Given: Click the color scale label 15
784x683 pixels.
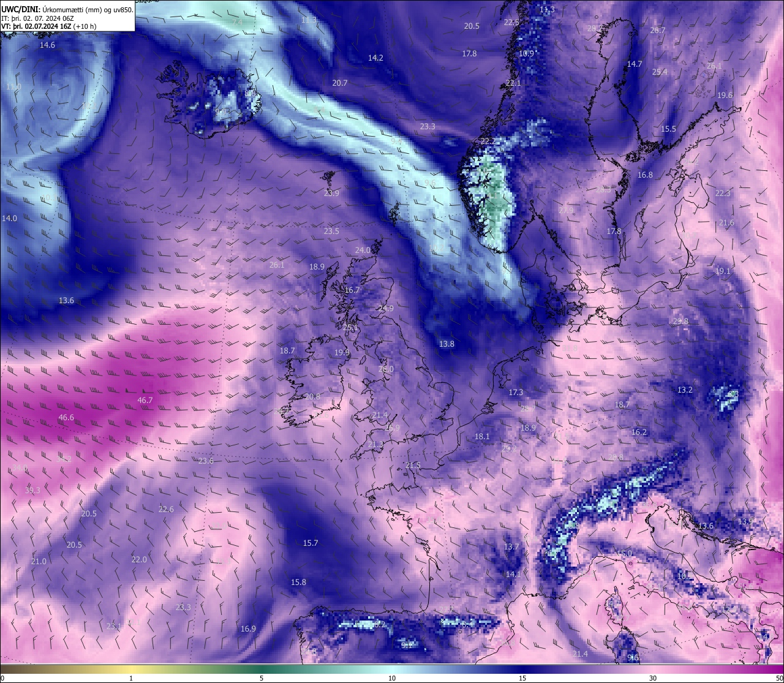Looking at the screenshot, I should coord(522,678).
